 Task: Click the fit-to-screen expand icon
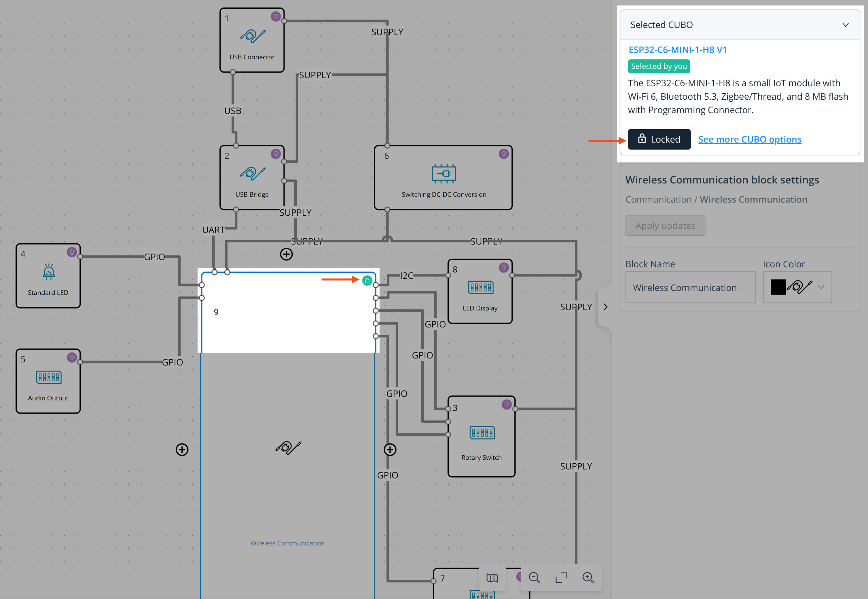coord(561,578)
